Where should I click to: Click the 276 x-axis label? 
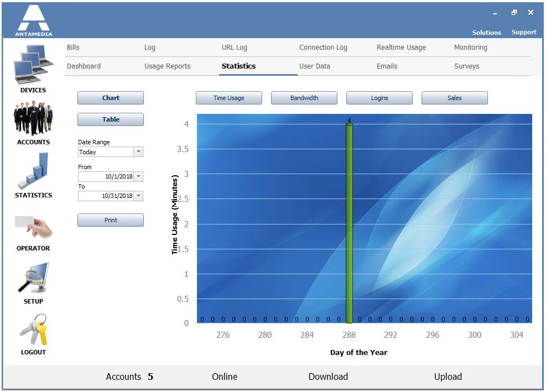tap(223, 335)
